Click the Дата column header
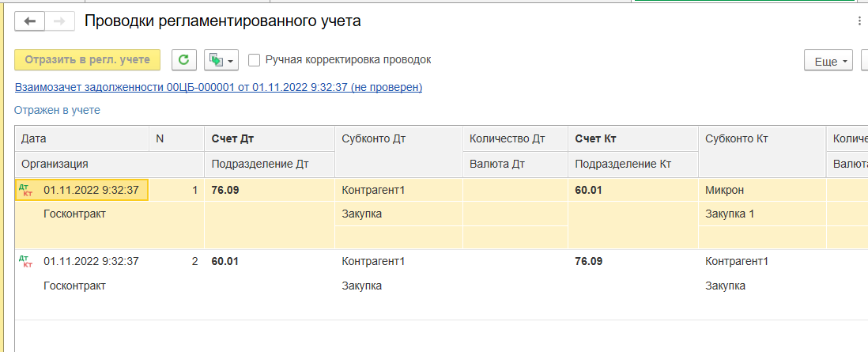Image resolution: width=868 pixels, height=352 pixels. point(82,139)
